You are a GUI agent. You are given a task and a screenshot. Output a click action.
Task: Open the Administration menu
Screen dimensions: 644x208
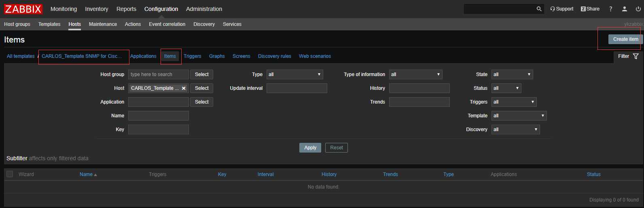204,9
